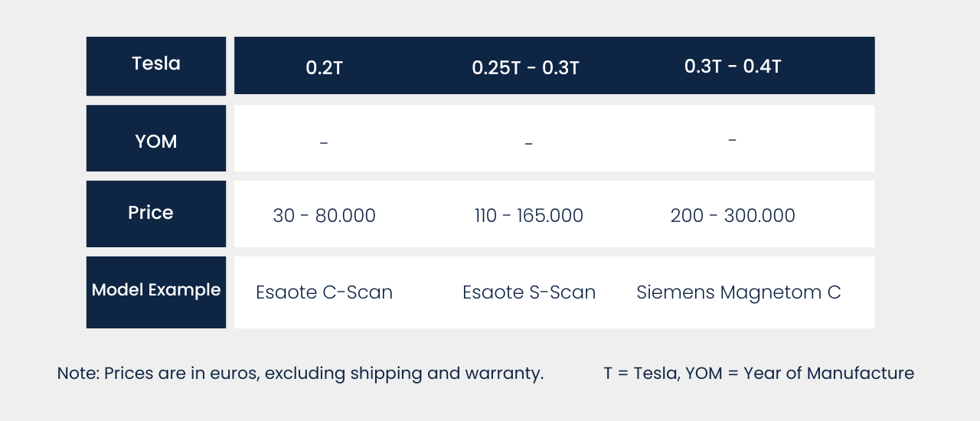Click the 0.2T column heading
This screenshot has width=980, height=421.
tap(324, 67)
